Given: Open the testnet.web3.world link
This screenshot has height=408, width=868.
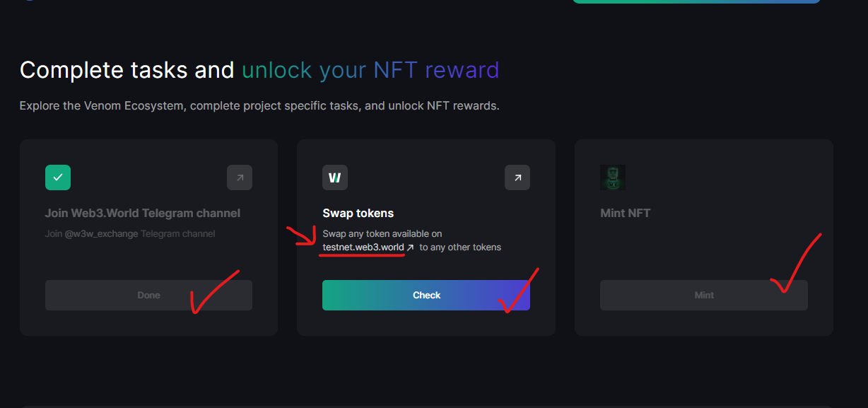Looking at the screenshot, I should tap(363, 247).
